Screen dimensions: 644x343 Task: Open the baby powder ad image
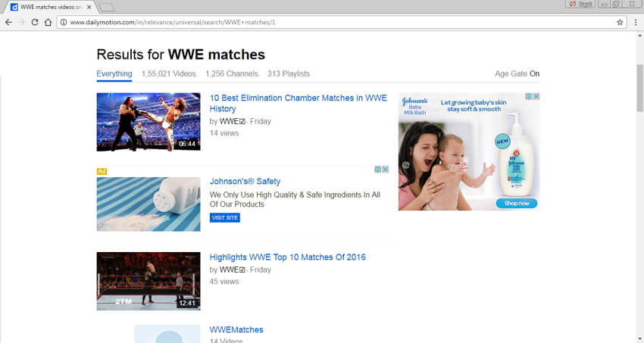pyautogui.click(x=148, y=204)
